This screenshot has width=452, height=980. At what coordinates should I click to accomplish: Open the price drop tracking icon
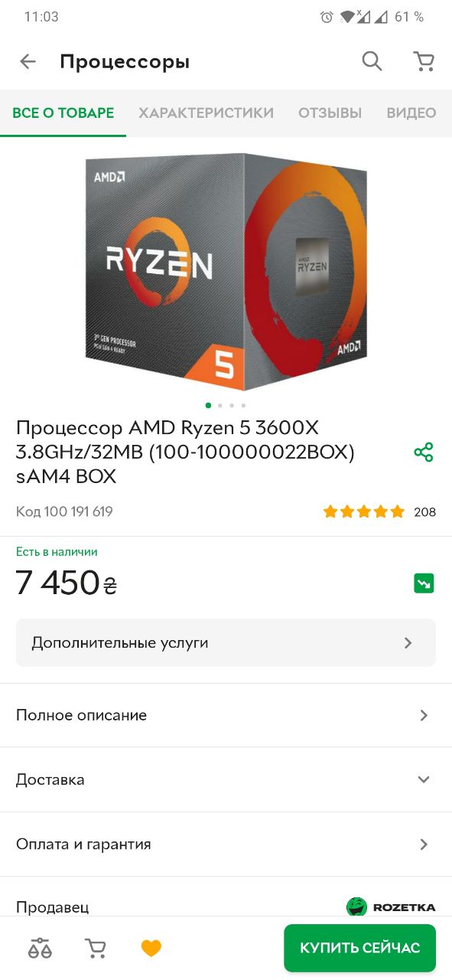point(424,583)
